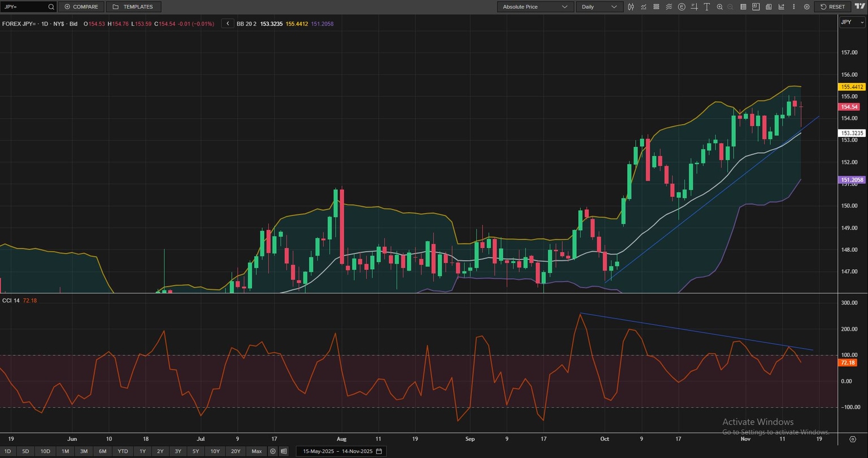The image size is (868, 458).
Task: Click the COMPARE button
Action: [81, 7]
